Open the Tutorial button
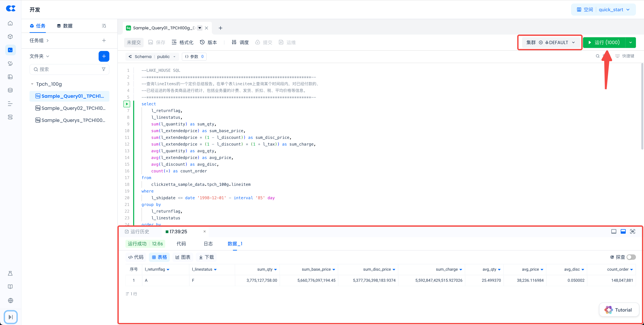The height and width of the screenshot is (325, 644). pos(619,310)
